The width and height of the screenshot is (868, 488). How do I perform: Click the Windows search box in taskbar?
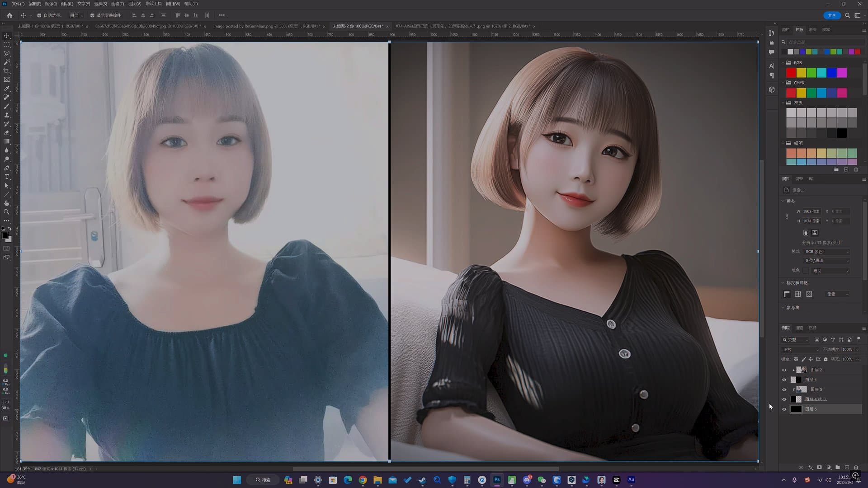pos(263,480)
